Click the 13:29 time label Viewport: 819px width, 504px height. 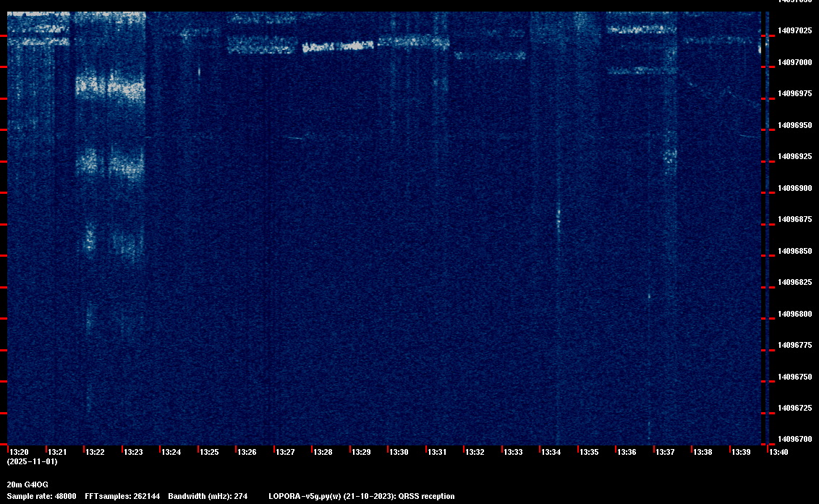pos(362,452)
